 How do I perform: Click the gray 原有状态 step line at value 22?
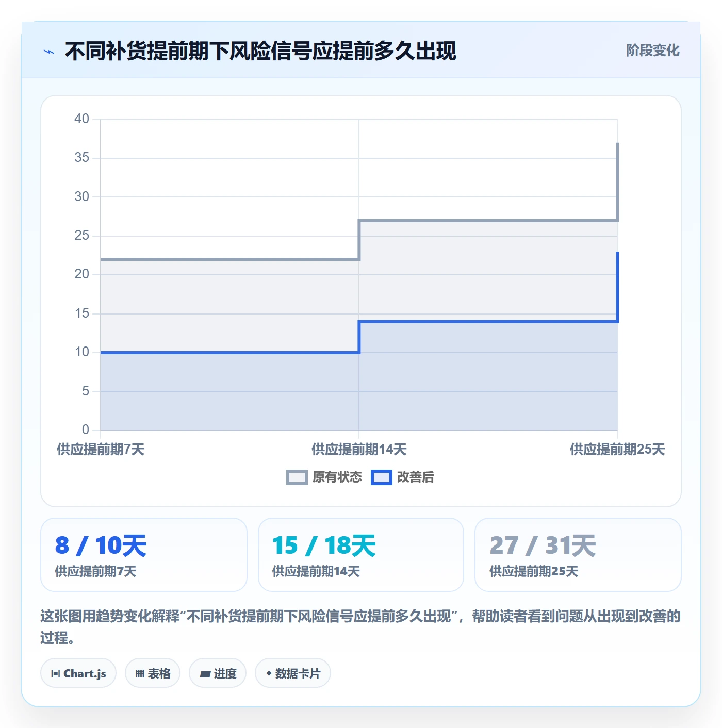tap(229, 259)
